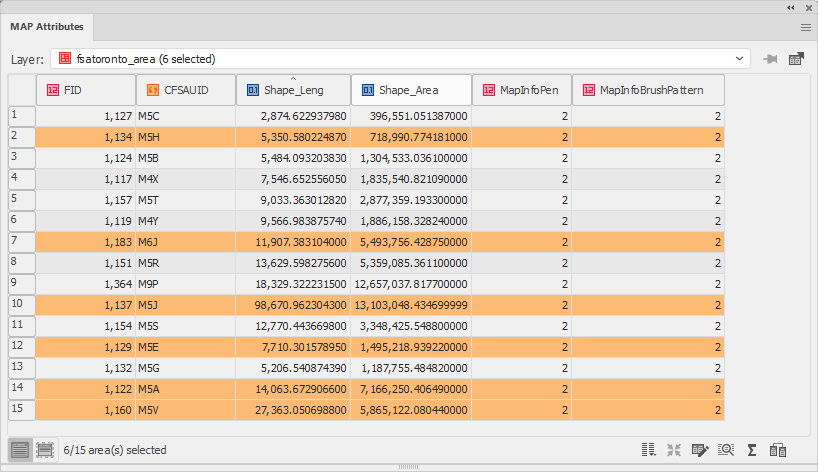818x472 pixels.
Task: Click MapInfoPen cell in M5T row
Action: coord(522,200)
